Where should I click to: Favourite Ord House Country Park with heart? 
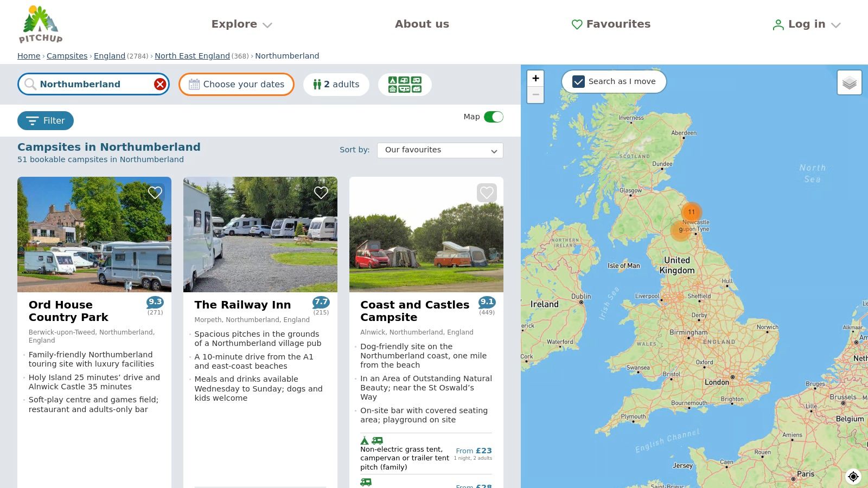(x=155, y=192)
